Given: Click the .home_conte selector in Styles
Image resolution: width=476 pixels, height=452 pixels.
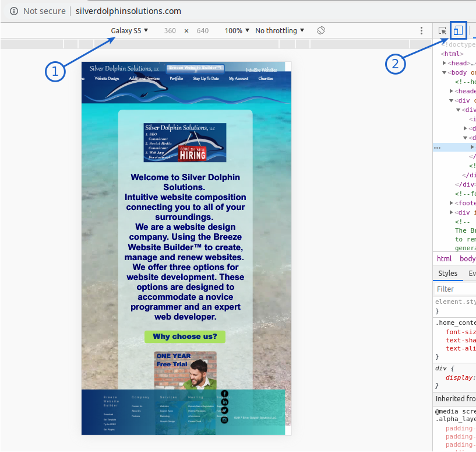Looking at the screenshot, I should point(456,323).
